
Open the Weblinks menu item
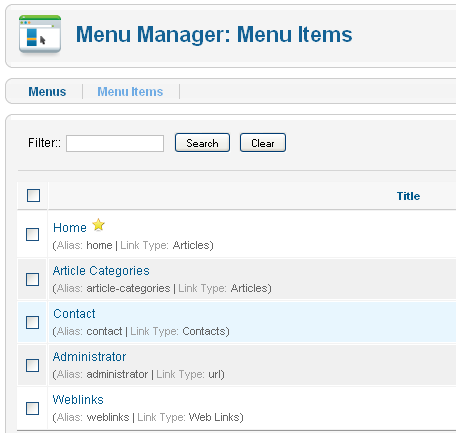[x=78, y=400]
